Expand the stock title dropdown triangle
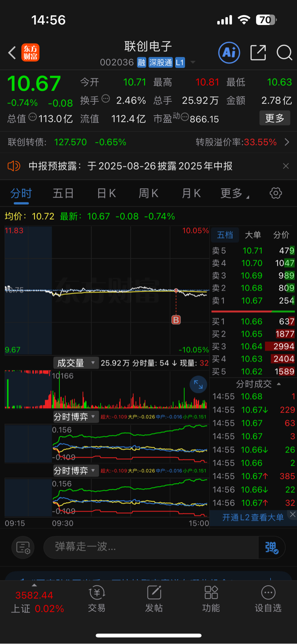 (x=193, y=62)
